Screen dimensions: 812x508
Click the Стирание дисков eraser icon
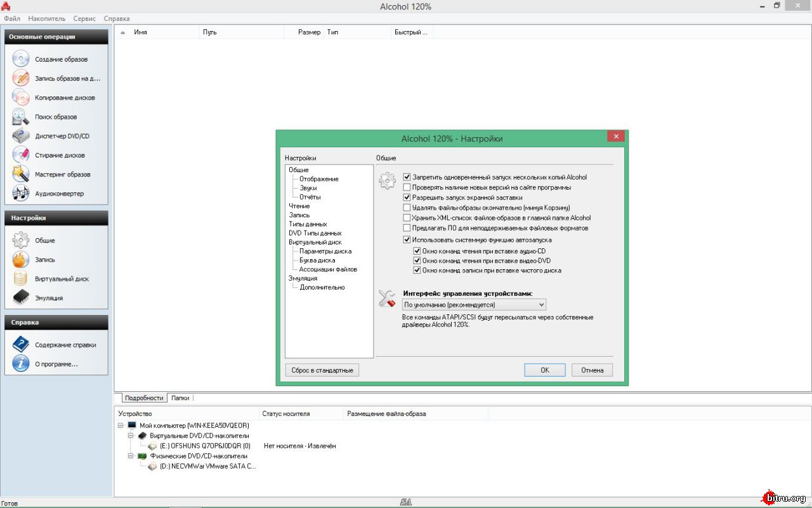click(21, 155)
